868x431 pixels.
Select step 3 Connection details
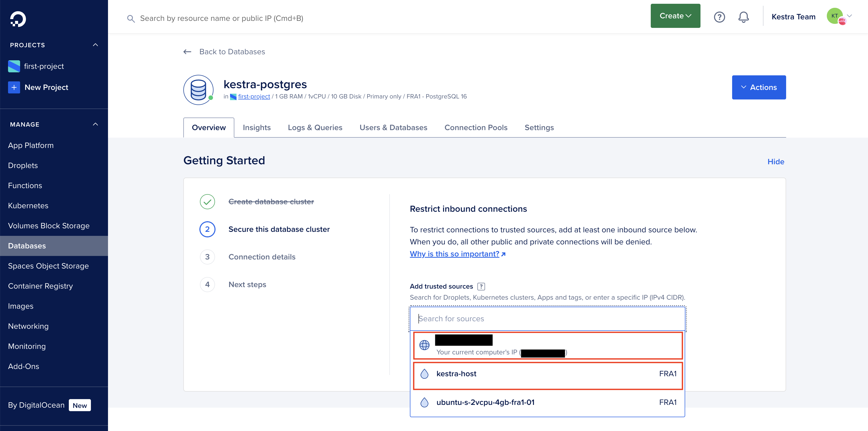coord(261,257)
